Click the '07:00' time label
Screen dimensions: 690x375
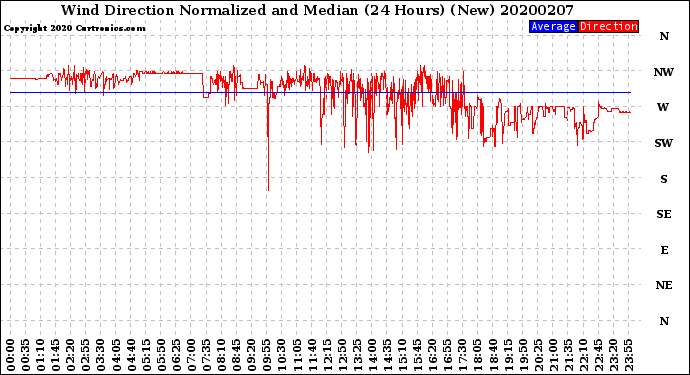pyautogui.click(x=191, y=355)
